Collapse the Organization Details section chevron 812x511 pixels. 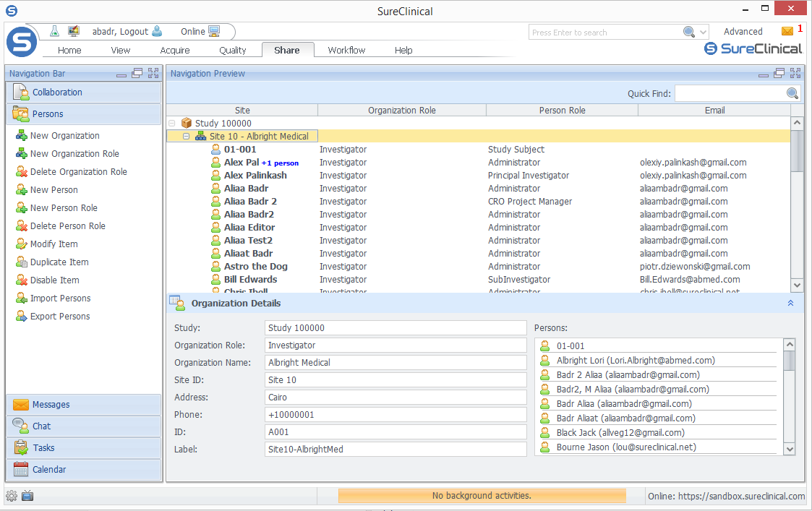tap(791, 303)
